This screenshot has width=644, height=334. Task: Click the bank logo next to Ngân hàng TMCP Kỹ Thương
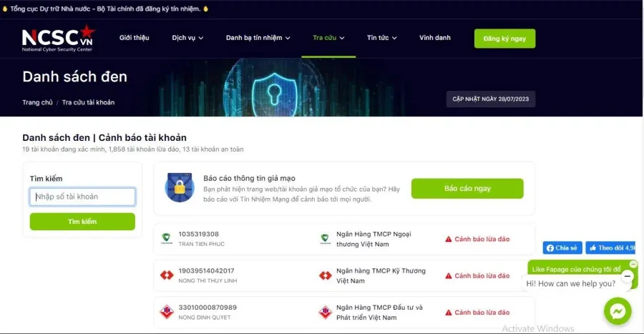[326, 275]
